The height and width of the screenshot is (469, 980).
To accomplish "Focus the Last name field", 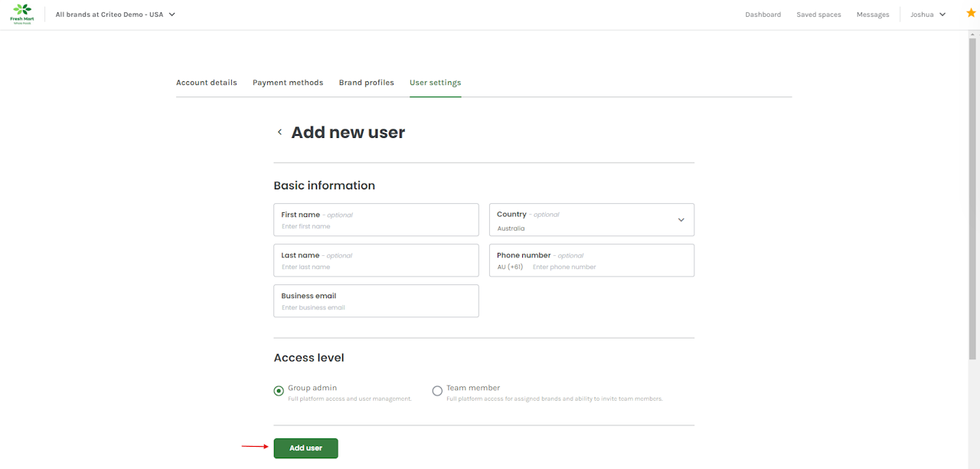I will click(x=376, y=267).
